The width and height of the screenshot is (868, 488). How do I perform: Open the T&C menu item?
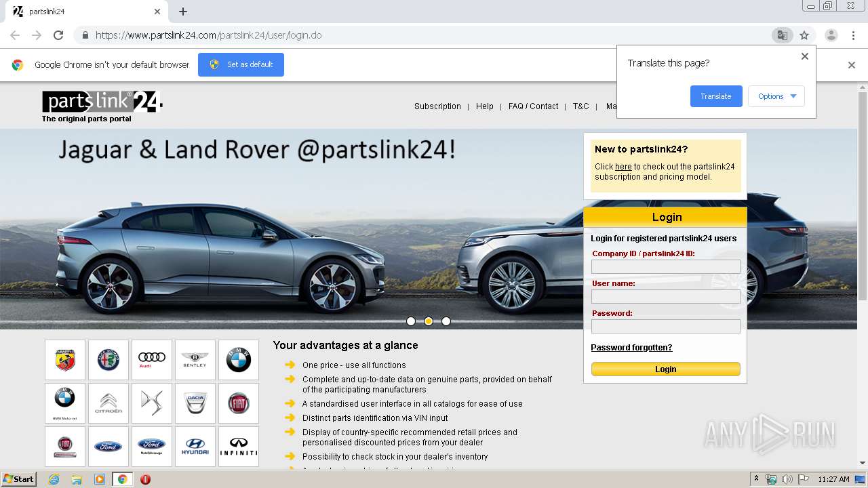(580, 106)
